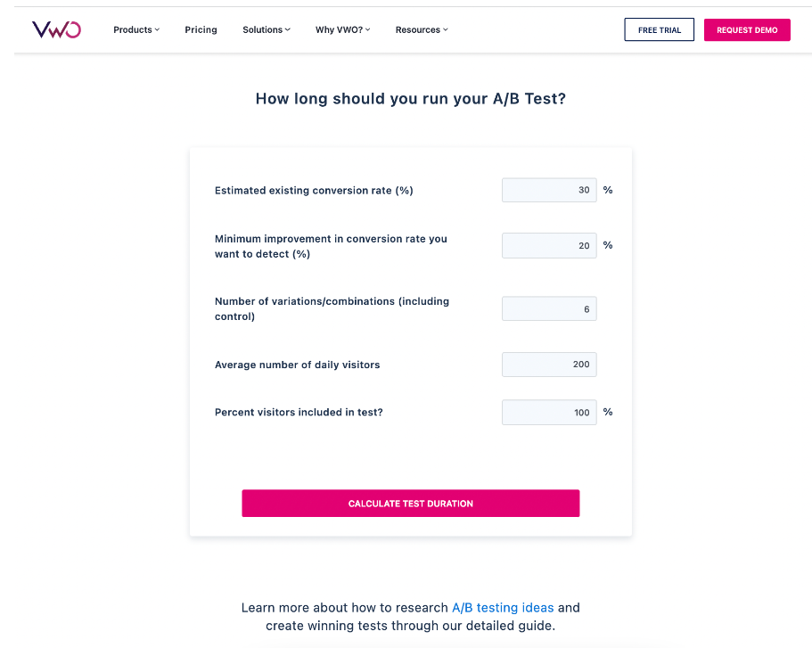Screen dimensions: 812x648
Task: Go to the Pricing page
Action: [201, 30]
